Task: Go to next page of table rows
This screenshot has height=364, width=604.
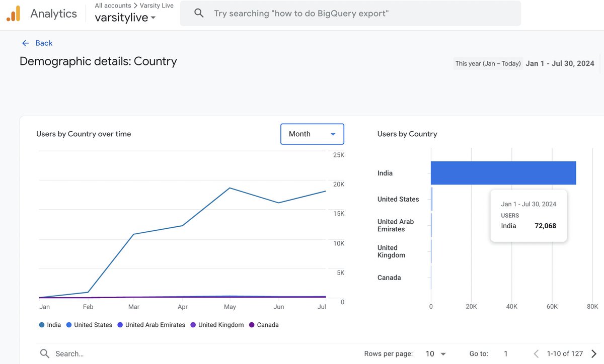Action: click(x=594, y=354)
